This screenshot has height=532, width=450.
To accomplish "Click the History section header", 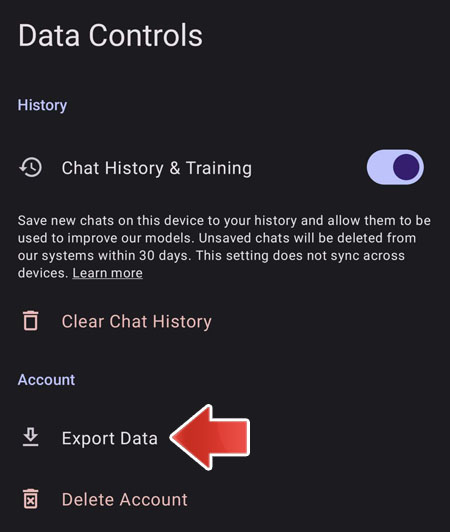I will (x=42, y=105).
